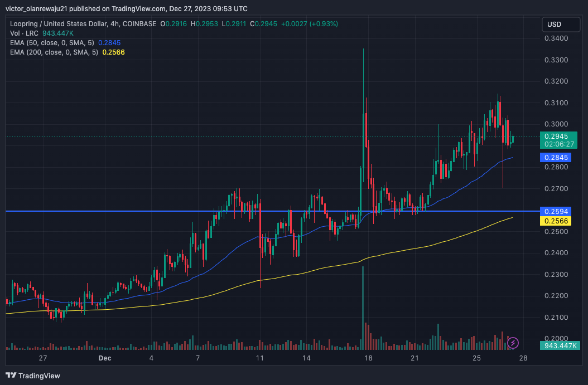Click the change value +0.0027 (+0.93%)
588x385 pixels.
pyautogui.click(x=310, y=24)
